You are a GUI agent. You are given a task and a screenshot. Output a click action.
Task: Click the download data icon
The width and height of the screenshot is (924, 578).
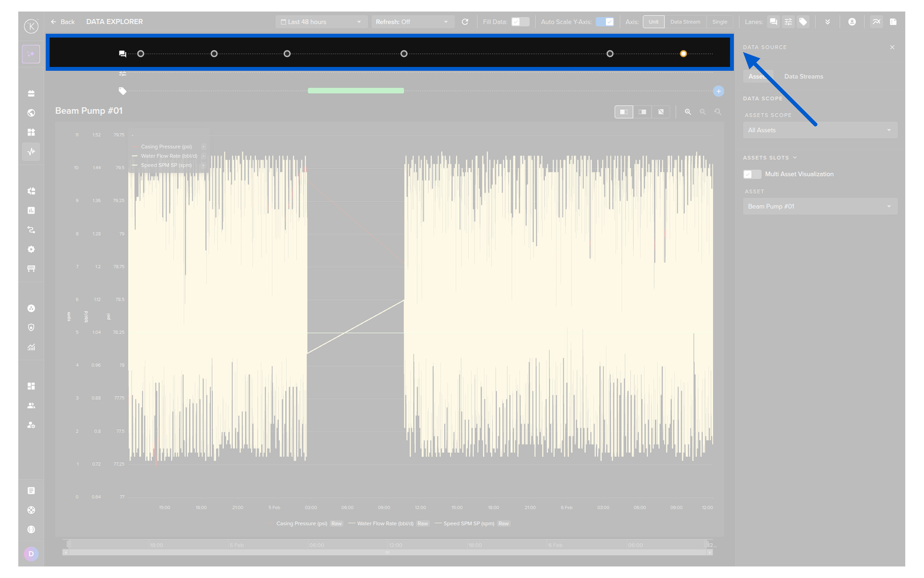[x=852, y=22]
